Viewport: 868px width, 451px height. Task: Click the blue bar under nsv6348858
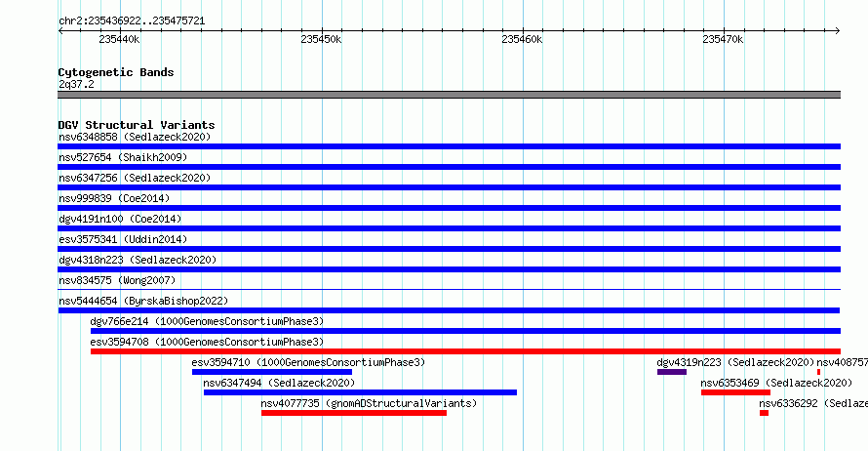pyautogui.click(x=449, y=146)
